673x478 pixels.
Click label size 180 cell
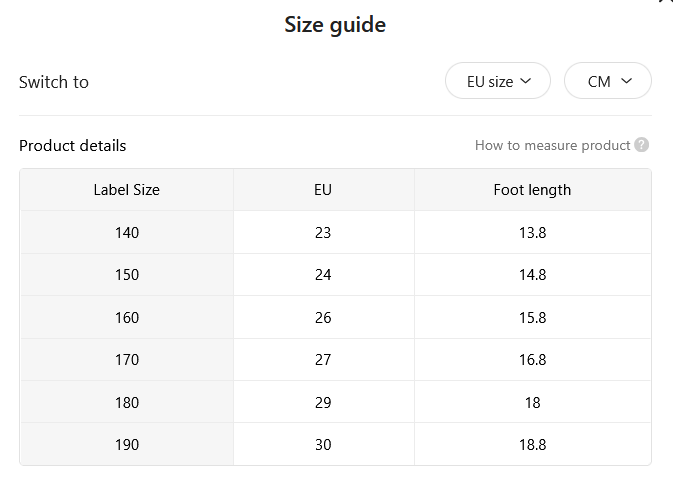click(127, 402)
